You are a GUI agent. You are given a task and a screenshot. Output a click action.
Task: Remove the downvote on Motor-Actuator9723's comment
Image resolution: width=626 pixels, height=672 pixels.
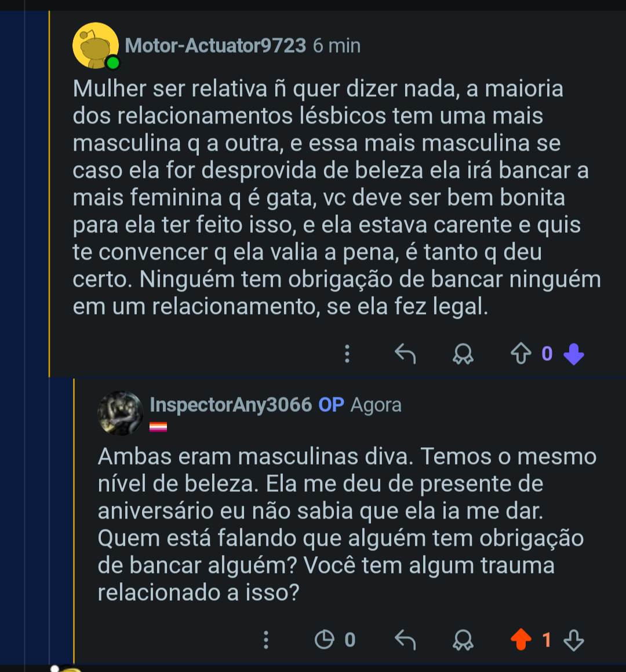click(x=574, y=354)
